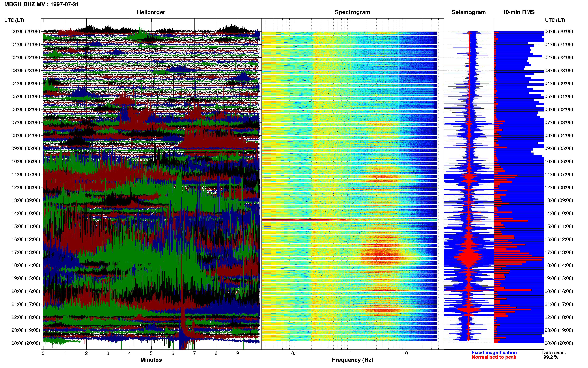
Task: Click minute tick label '3' under helicorder
Action: (x=108, y=353)
